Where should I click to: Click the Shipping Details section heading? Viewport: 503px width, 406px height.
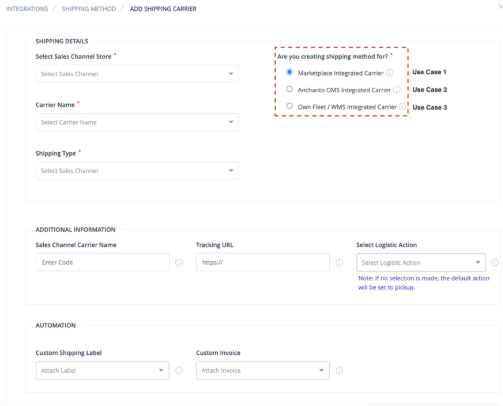pyautogui.click(x=62, y=41)
